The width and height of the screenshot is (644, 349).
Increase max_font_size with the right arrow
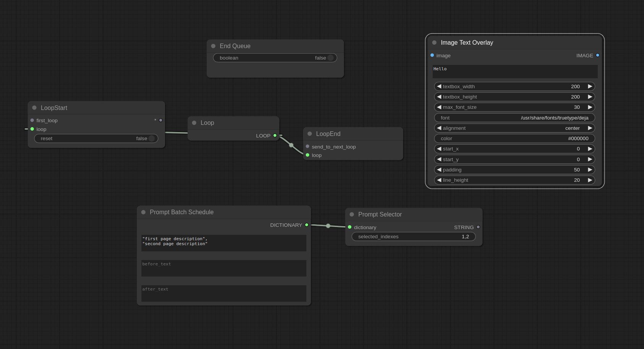(590, 107)
